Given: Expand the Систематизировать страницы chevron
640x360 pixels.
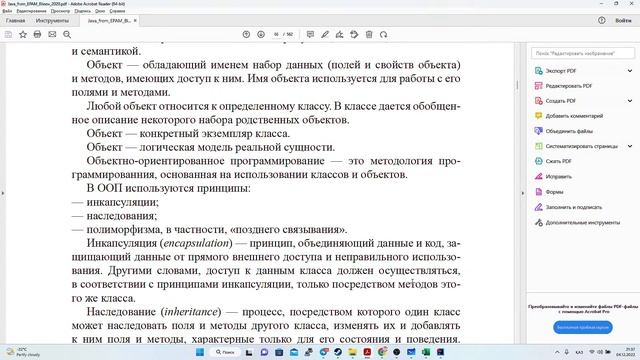Looking at the screenshot, I should (x=630, y=146).
